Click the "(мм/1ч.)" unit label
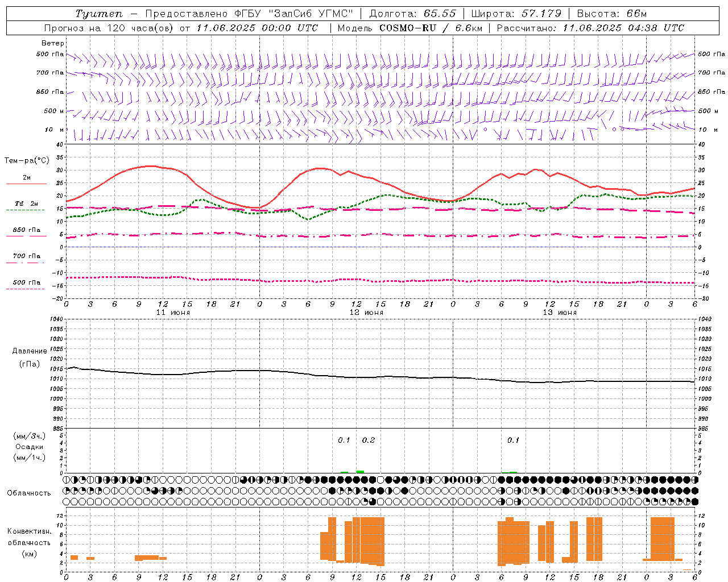The width and height of the screenshot is (728, 582). [29, 458]
